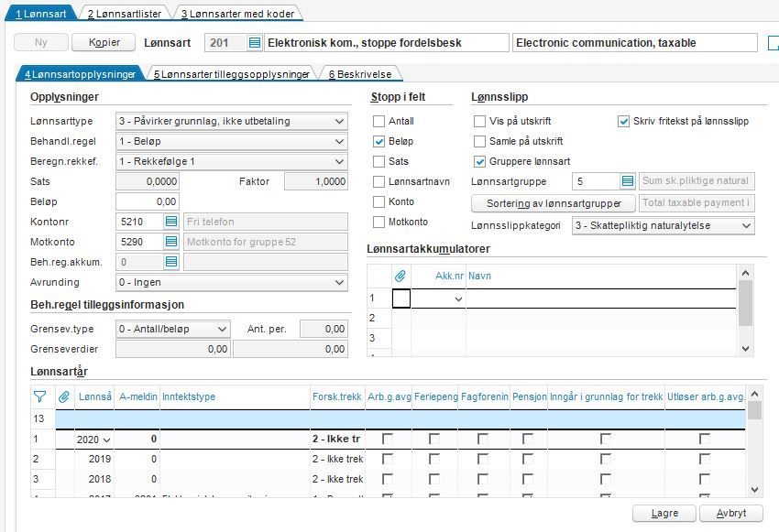Image resolution: width=779 pixels, height=532 pixels.
Task: Switch to the 3 Lønnsarter med koder tab
Action: (237, 14)
